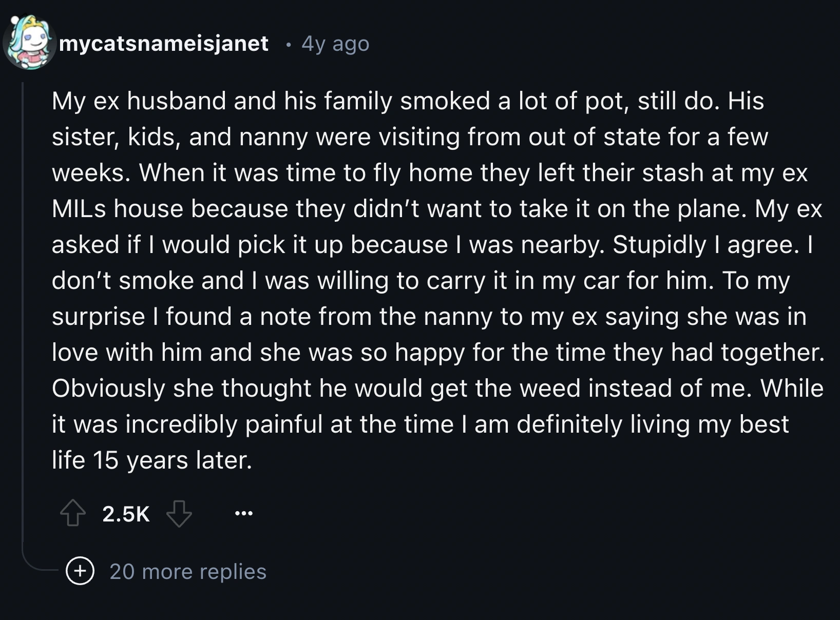Click mycatsnameisjanet's Snoo avatar
This screenshot has width=840, height=620.
pyautogui.click(x=28, y=44)
